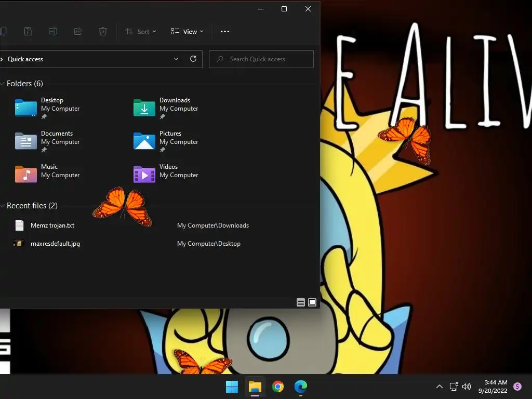Click File Explorer in the taskbar
The image size is (532, 399).
tap(255, 387)
